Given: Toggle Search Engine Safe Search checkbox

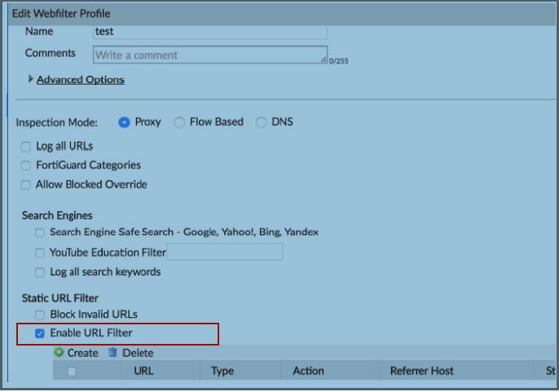Looking at the screenshot, I should tap(40, 232).
